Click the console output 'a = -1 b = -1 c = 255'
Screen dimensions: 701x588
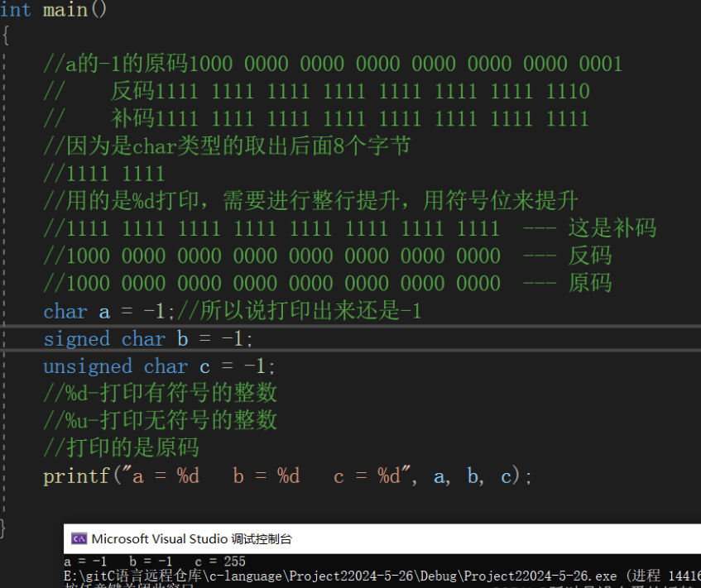click(x=155, y=562)
